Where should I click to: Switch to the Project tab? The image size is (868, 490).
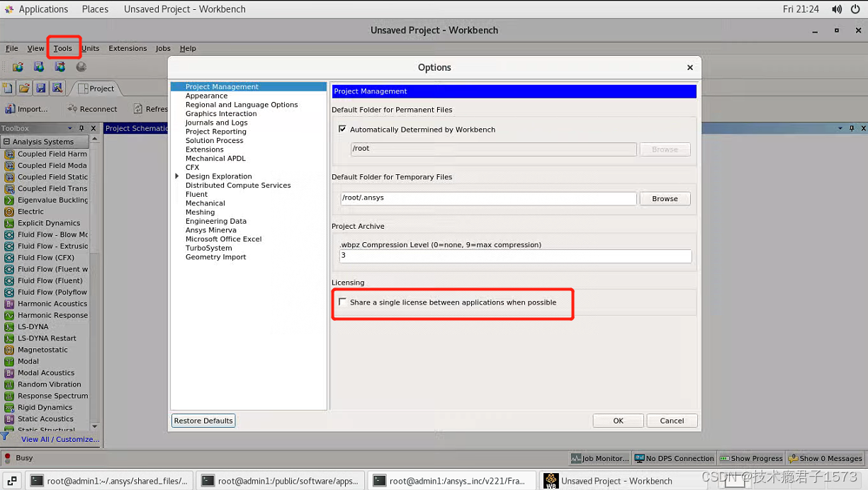click(x=98, y=88)
